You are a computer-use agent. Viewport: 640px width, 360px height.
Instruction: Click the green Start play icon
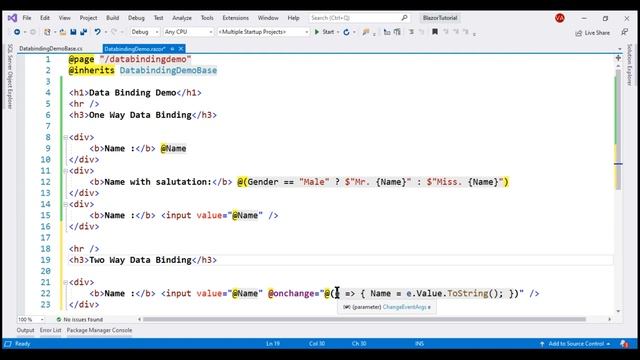pyautogui.click(x=317, y=32)
